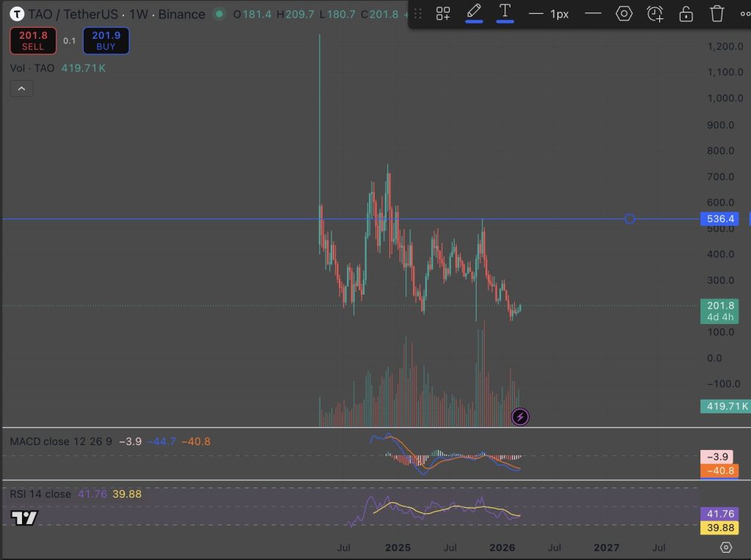The width and height of the screenshot is (751, 560).
Task: Open chart settings gear at bottom right
Action: pyautogui.click(x=726, y=548)
